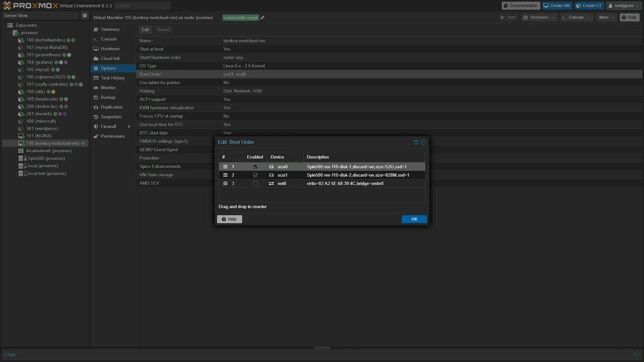This screenshot has height=362, width=644.
Task: Uncheck the scsi1 enabled checkbox
Action: click(255, 175)
